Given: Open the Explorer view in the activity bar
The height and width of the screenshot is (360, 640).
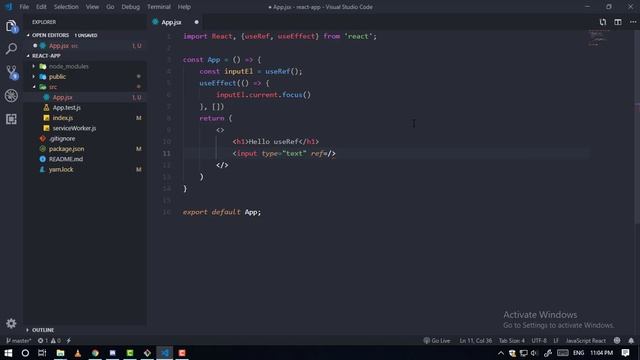Looking at the screenshot, I should tap(11, 27).
